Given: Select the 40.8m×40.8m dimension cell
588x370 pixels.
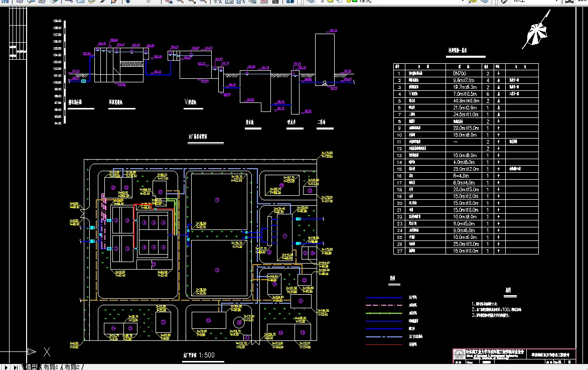Looking at the screenshot, I should click(x=464, y=100).
